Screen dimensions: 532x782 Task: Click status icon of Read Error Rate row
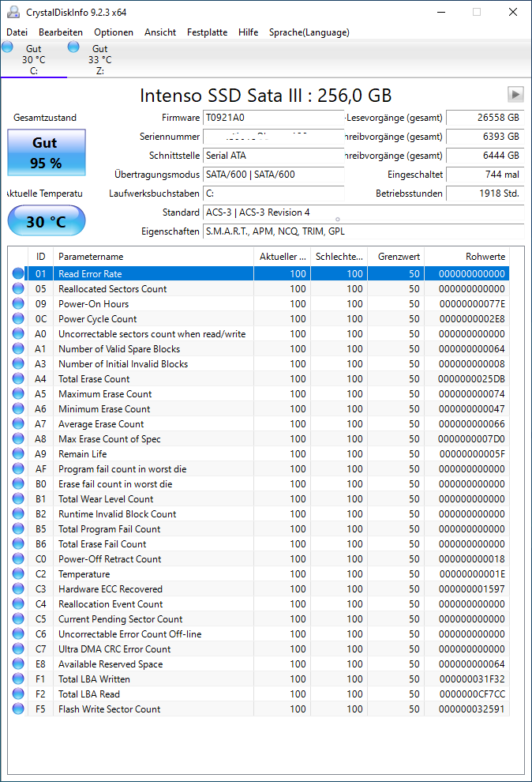[x=18, y=273]
